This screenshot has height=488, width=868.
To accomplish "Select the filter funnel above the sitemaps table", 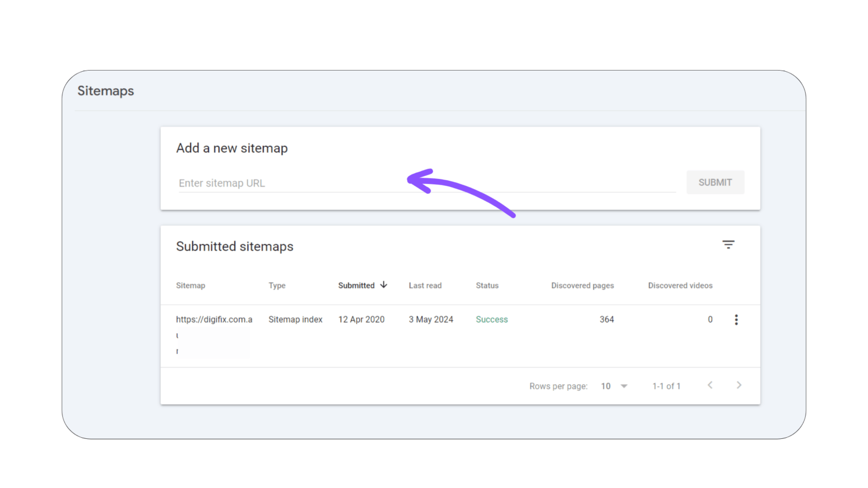I will [x=728, y=244].
